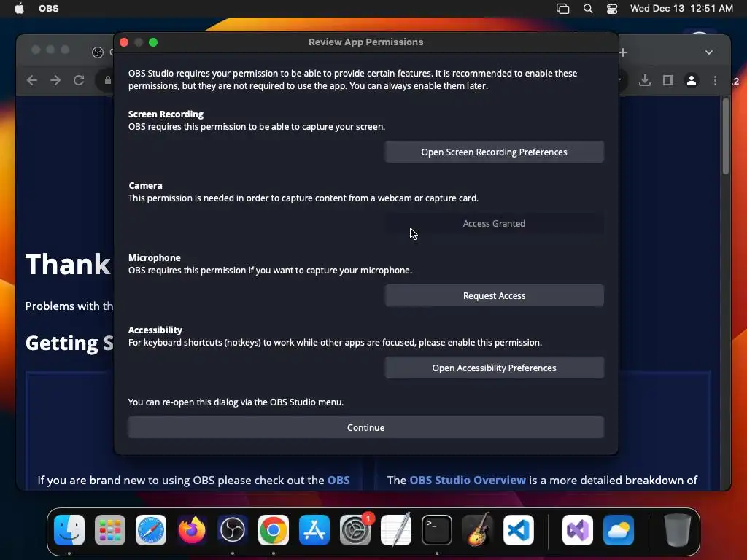Open Chrome downloads icon

pos(645,80)
